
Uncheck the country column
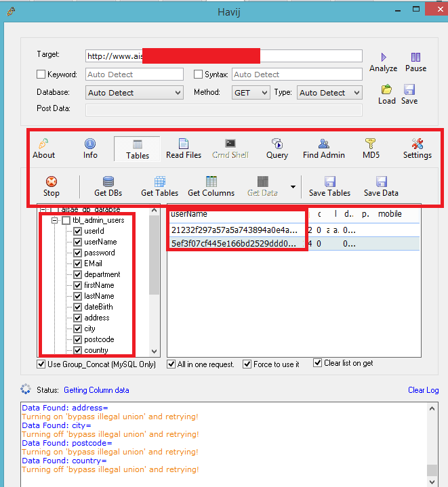[78, 350]
